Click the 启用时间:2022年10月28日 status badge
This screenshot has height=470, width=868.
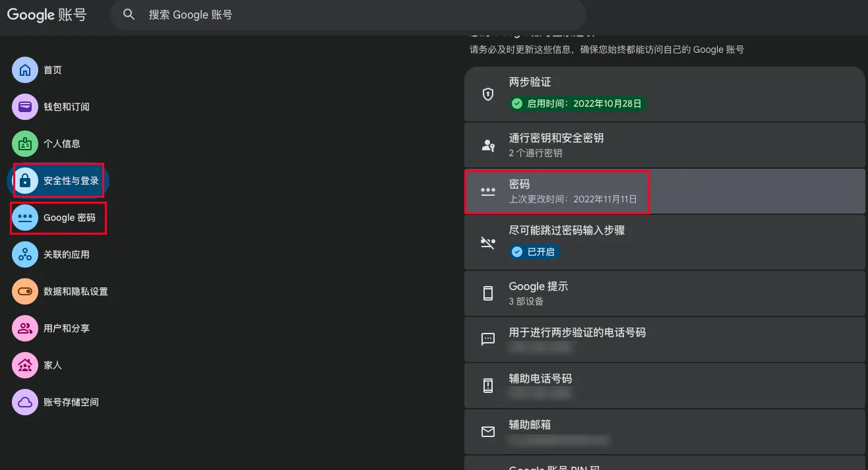coord(578,103)
